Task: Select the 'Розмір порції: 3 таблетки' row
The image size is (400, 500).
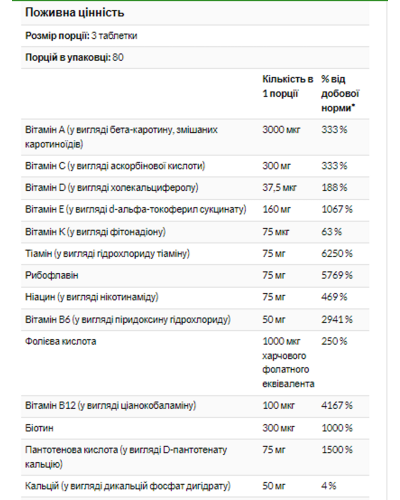Action: pyautogui.click(x=195, y=36)
